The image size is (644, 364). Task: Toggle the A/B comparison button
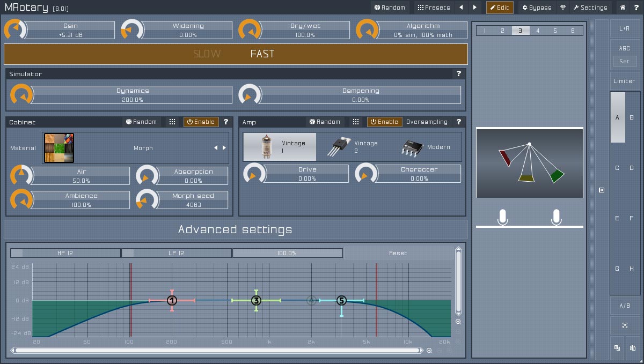pos(625,306)
